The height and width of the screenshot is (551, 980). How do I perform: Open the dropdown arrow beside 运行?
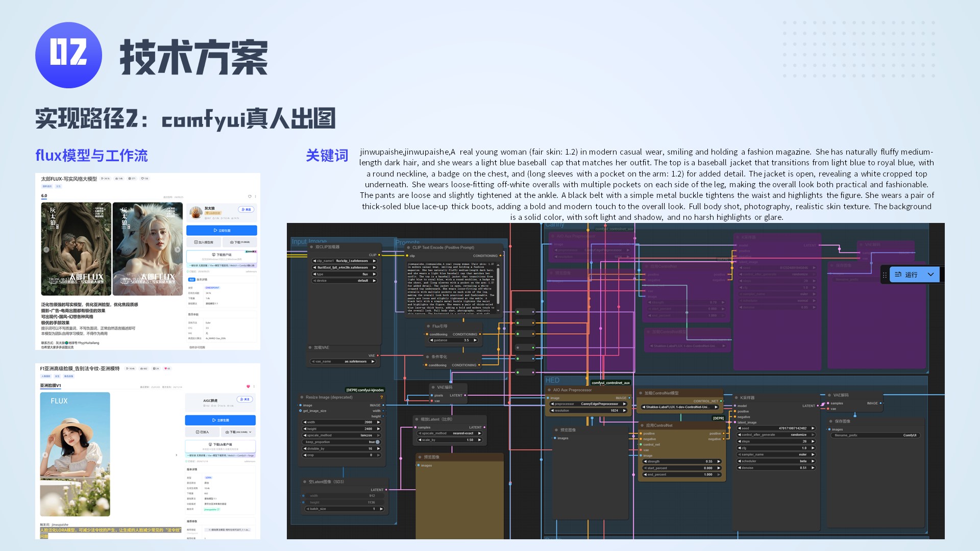tap(930, 274)
